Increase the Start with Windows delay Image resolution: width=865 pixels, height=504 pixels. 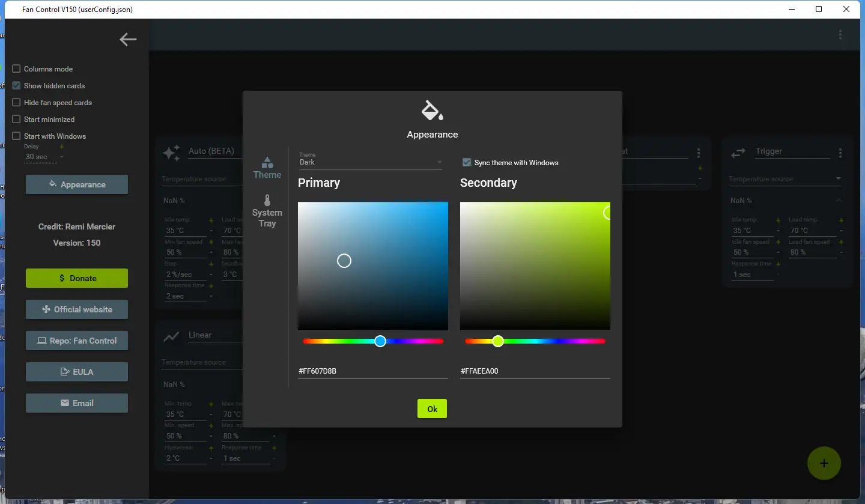(61, 147)
